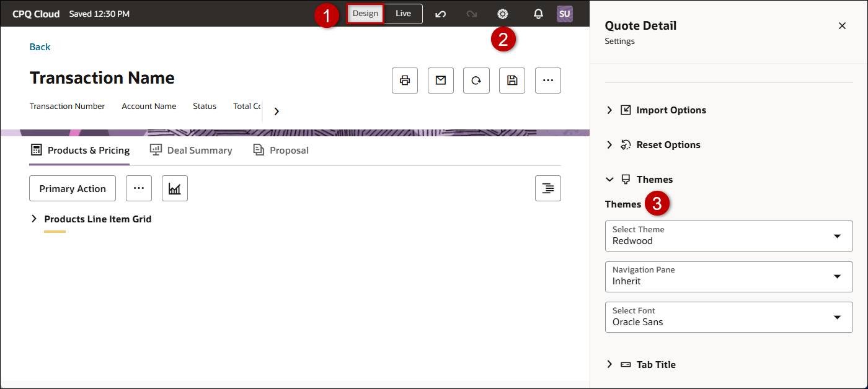
Task: Click the Back link
Action: tap(40, 47)
